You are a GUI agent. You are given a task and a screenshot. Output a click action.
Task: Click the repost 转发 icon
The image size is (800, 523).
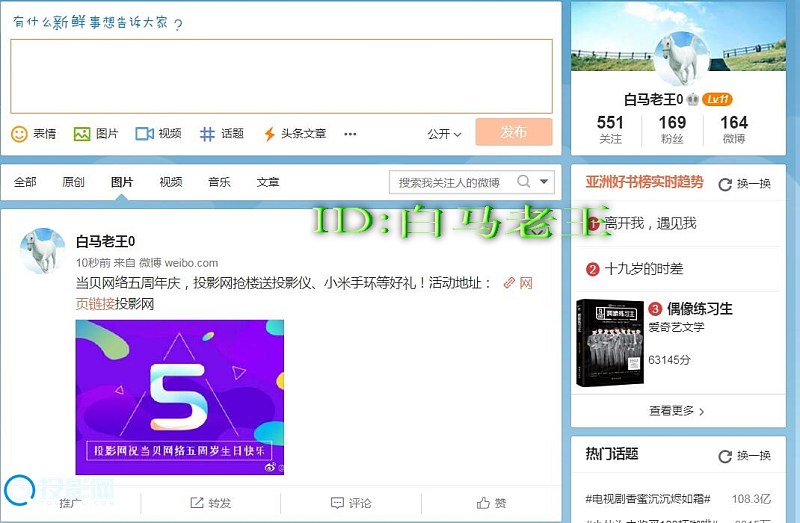[196, 503]
